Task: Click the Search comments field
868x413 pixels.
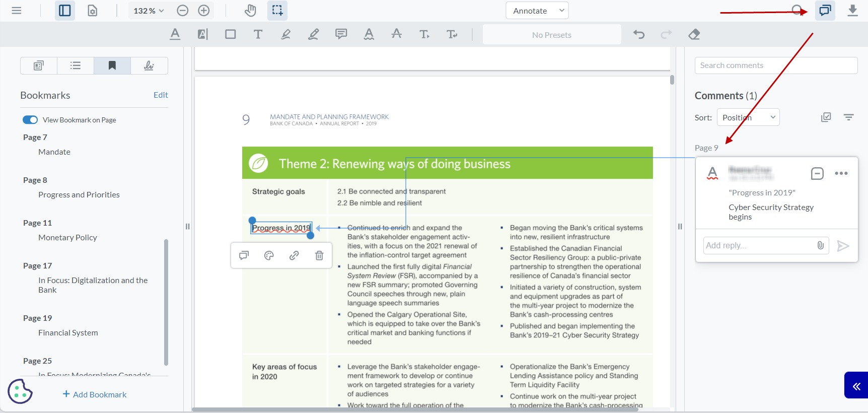Action: (x=776, y=65)
